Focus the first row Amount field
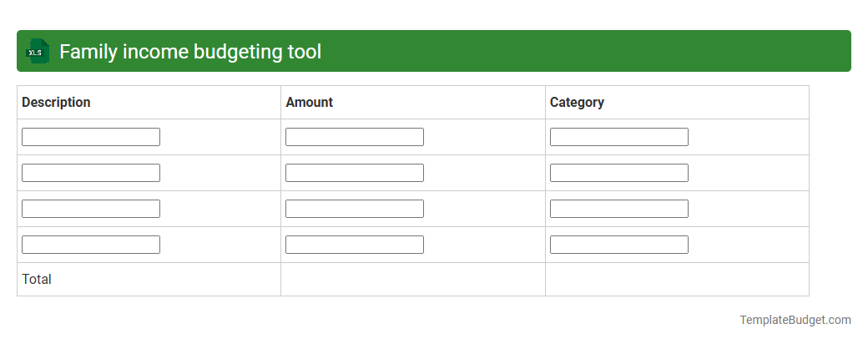This screenshot has width=868, height=344. click(x=354, y=137)
